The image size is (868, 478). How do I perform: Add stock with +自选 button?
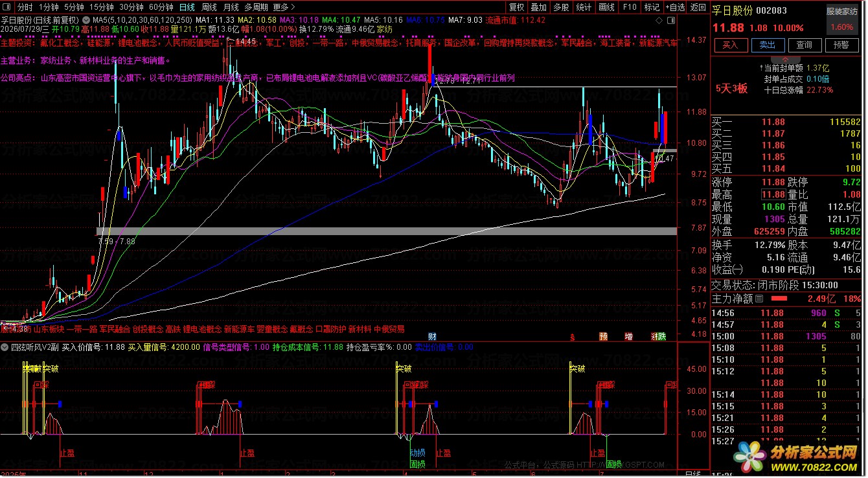pos(674,7)
